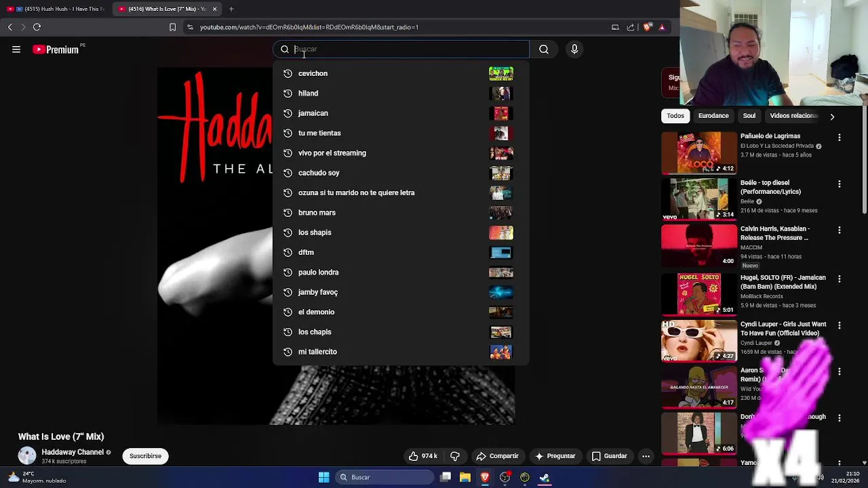Choose 'mi tallercito' from search history
Image resolution: width=868 pixels, height=488 pixels.
tap(400, 352)
